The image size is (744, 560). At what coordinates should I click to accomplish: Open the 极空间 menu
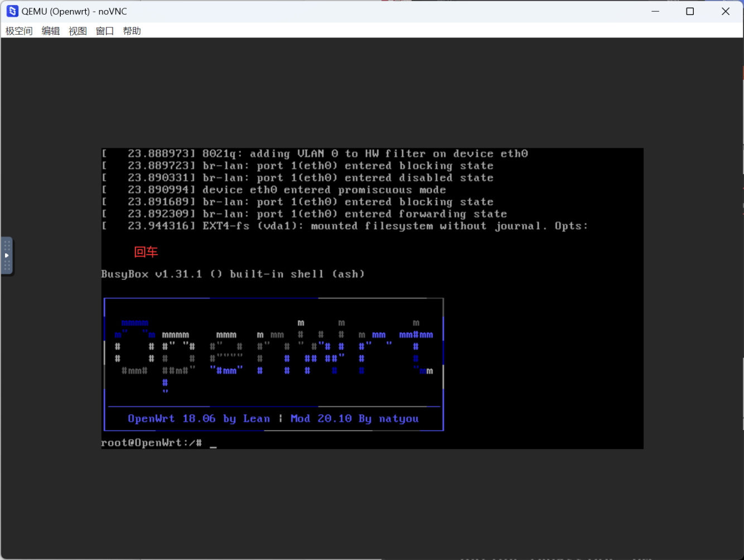tap(19, 31)
